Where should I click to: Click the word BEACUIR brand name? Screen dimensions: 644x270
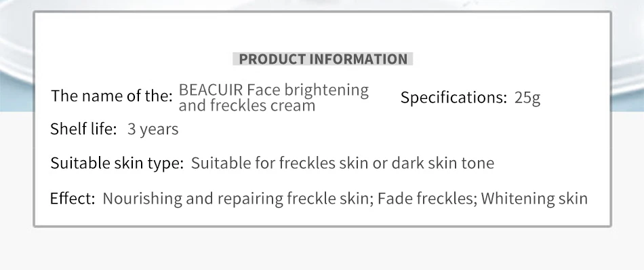click(x=211, y=90)
